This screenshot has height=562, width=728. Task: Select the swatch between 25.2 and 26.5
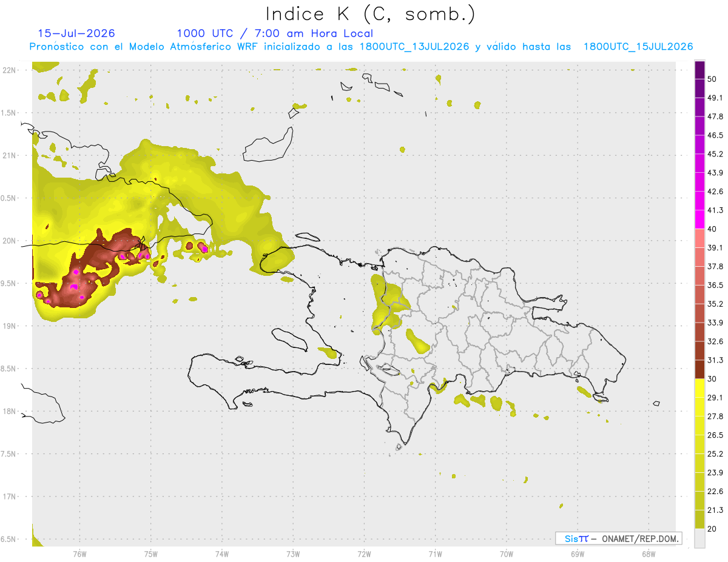700,444
